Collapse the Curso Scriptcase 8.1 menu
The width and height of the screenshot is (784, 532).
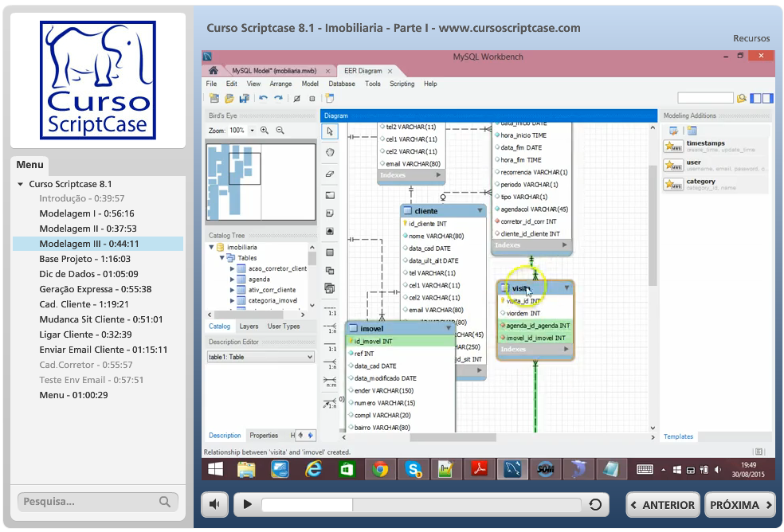(21, 184)
